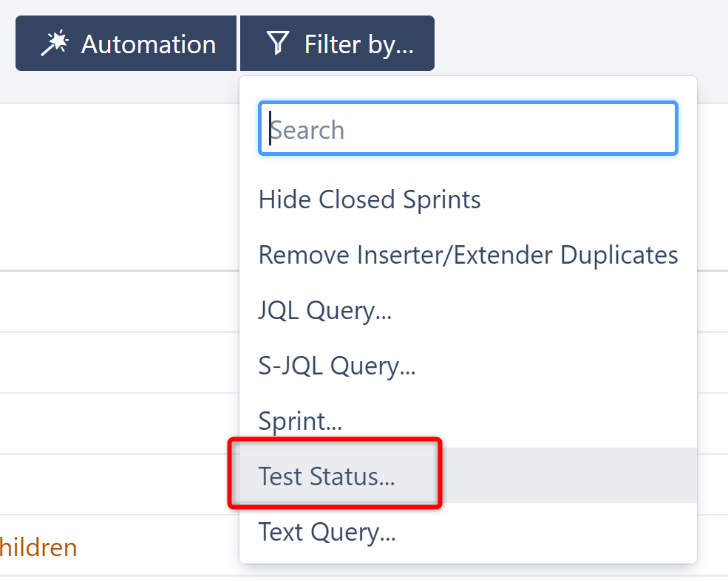Open the JQL Query... filter option

[325, 310]
